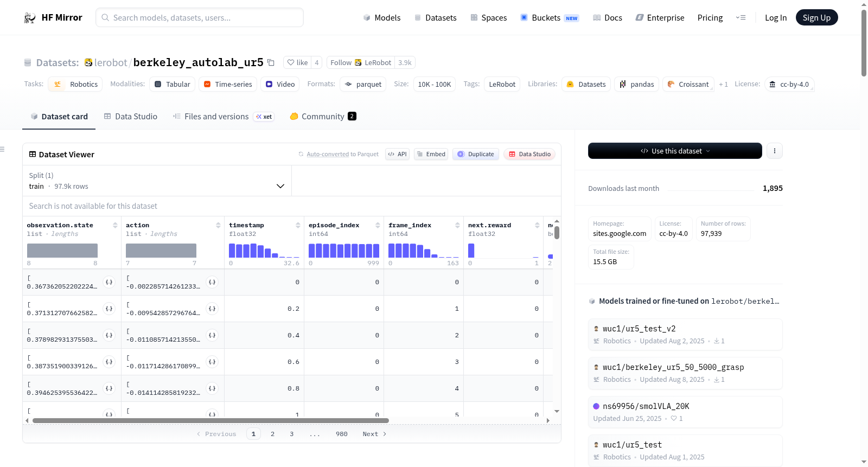Image resolution: width=868 pixels, height=467 pixels.
Task: Go to Datasets in the top navigation
Action: [x=436, y=18]
